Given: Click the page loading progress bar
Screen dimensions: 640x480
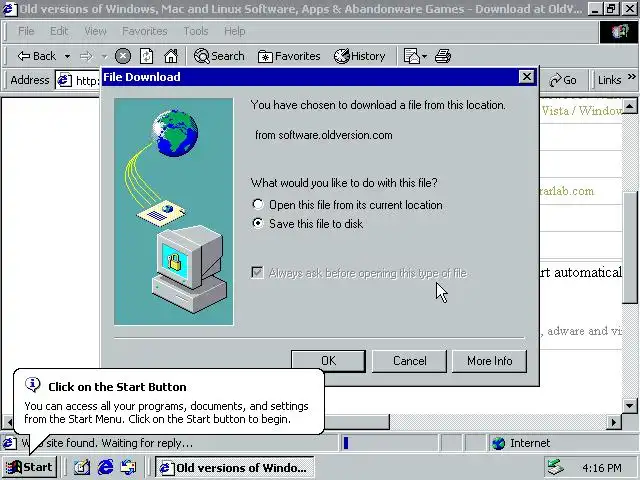Looking at the screenshot, I should (x=389, y=443).
